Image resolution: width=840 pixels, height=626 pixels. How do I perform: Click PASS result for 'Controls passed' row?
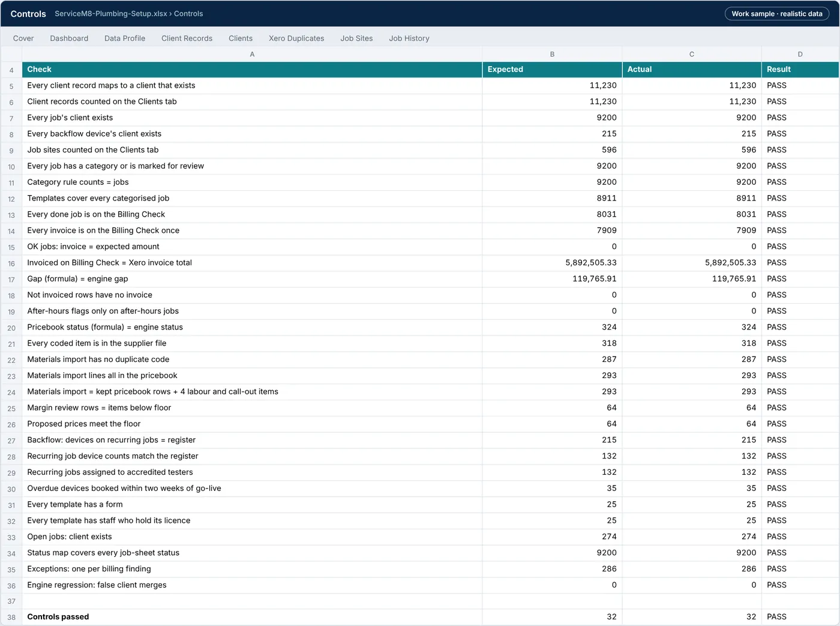pos(800,617)
